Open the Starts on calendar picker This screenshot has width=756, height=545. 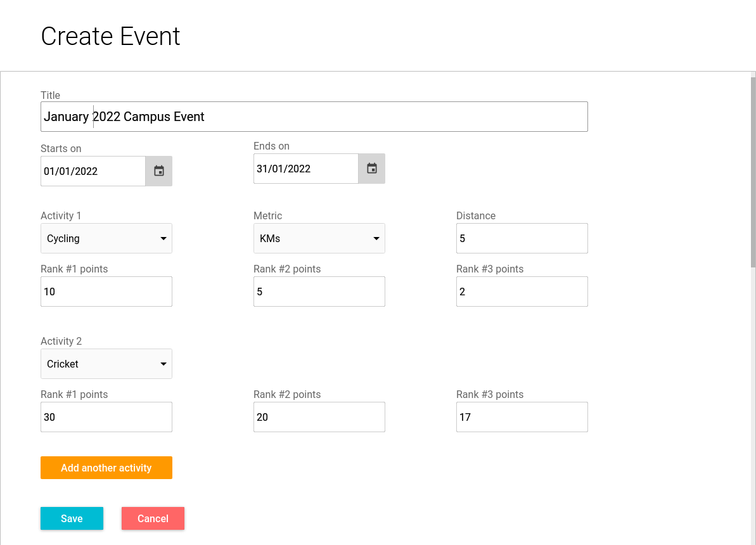(x=159, y=171)
